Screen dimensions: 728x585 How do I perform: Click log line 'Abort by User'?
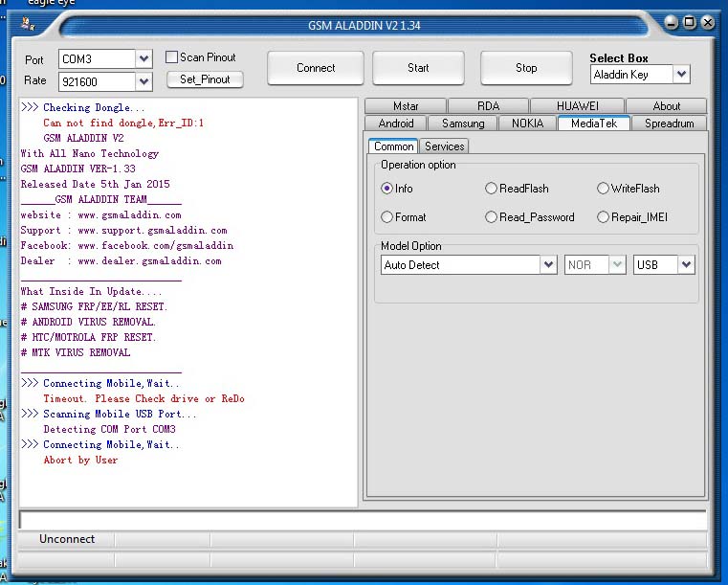pyautogui.click(x=80, y=460)
